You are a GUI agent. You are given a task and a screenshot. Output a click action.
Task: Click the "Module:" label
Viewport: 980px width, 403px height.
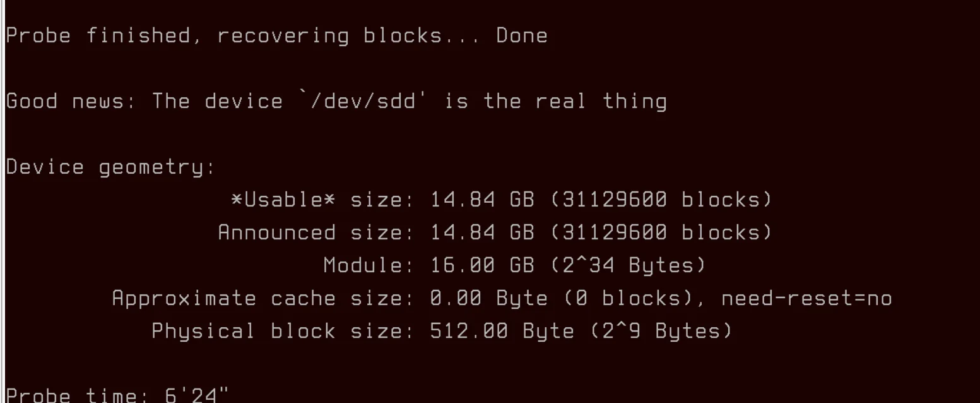pos(368,266)
